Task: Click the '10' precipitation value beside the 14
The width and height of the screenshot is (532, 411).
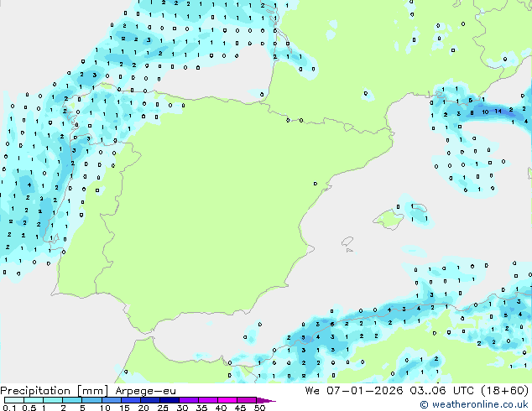Action: (x=485, y=112)
